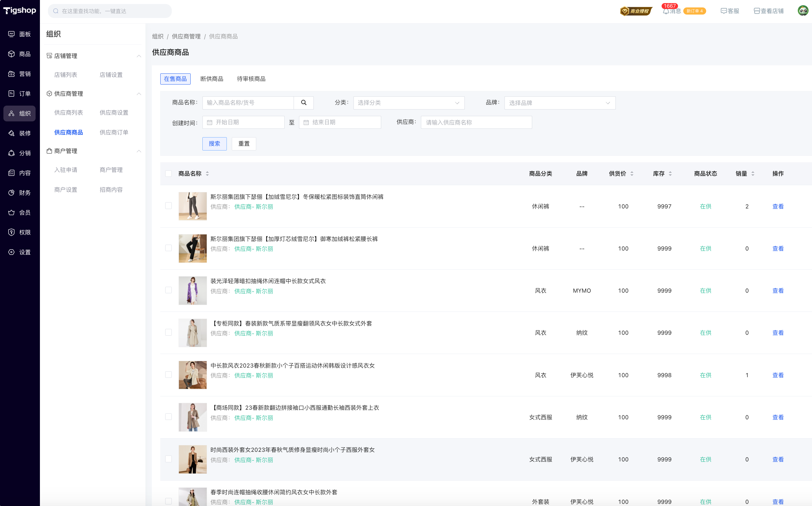Switch to the 待审核商品 tab
The image size is (812, 506).
(x=251, y=79)
